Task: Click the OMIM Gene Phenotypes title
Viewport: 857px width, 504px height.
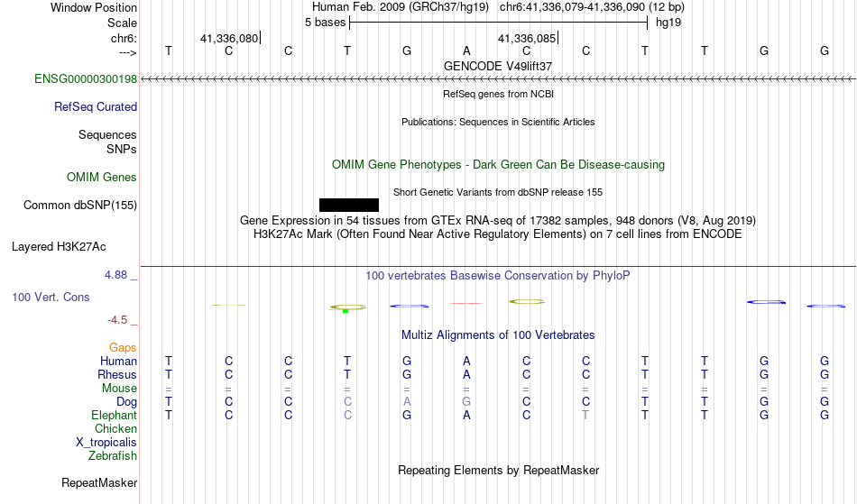Action: (498, 164)
